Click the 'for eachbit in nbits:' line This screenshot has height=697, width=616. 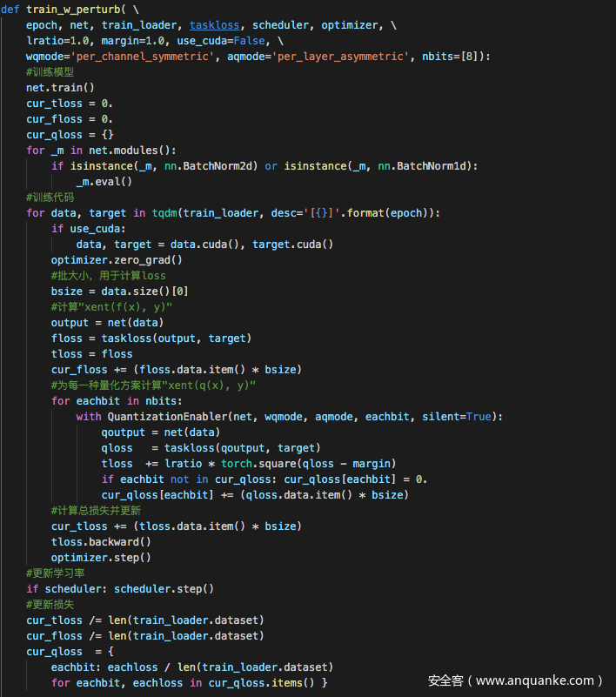pos(117,401)
